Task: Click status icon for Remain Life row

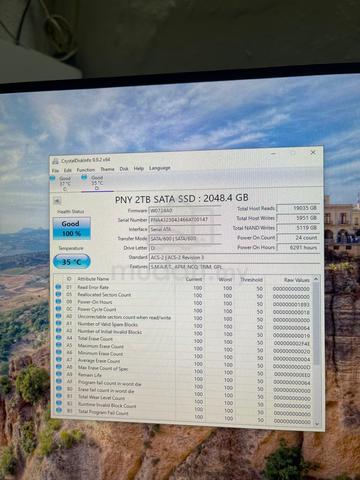Action: (59, 374)
